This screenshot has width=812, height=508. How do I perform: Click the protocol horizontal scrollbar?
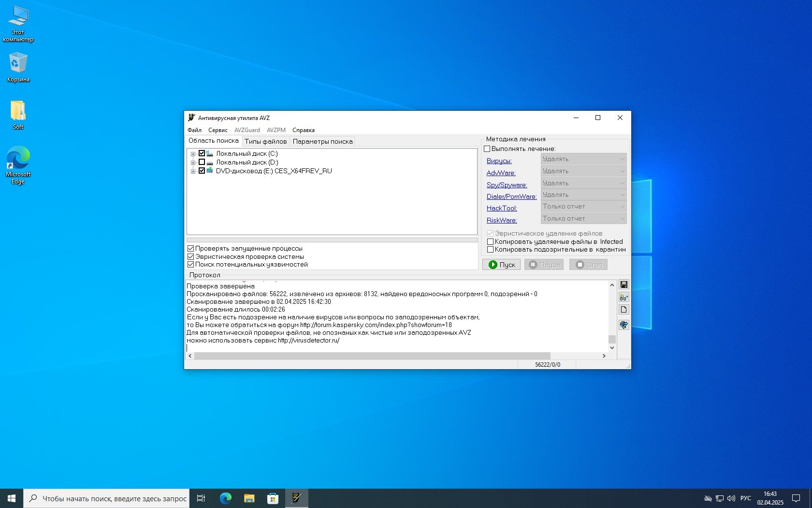tap(372, 356)
